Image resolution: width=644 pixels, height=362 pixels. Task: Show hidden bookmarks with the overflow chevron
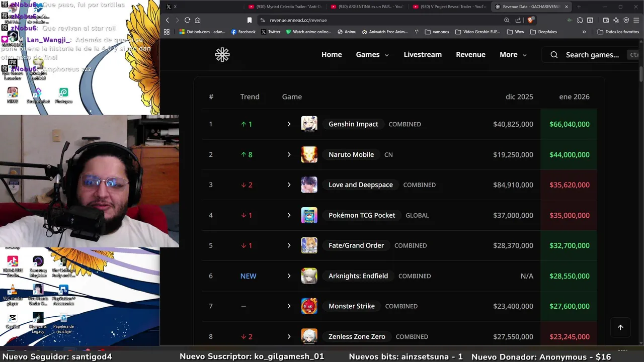click(584, 32)
